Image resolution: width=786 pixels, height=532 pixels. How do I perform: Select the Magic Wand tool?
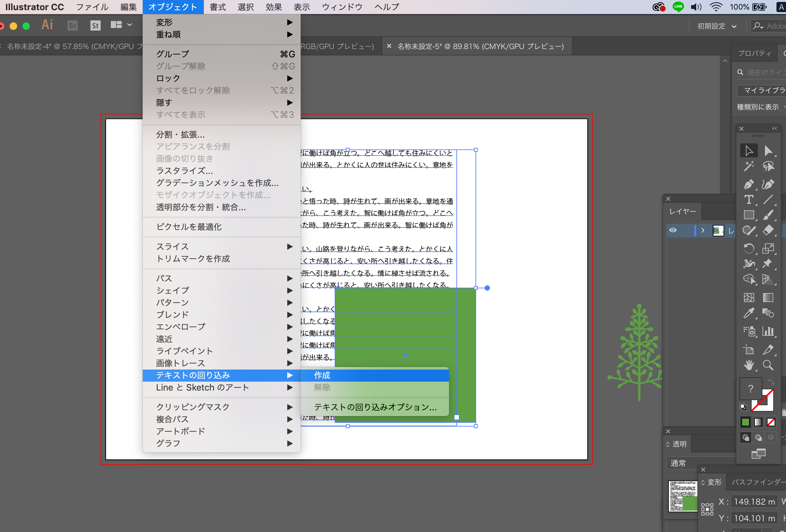[x=748, y=166]
